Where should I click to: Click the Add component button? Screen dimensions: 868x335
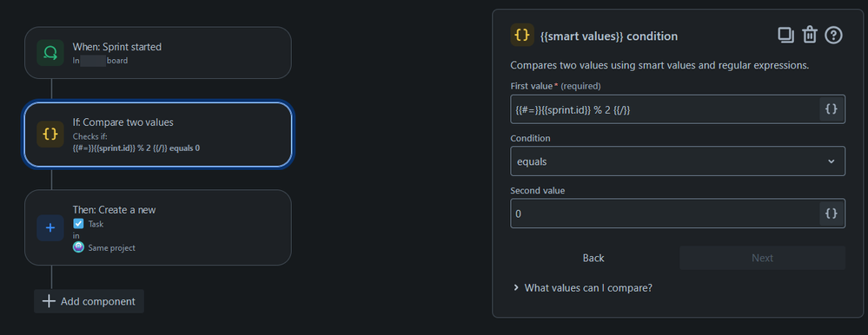pos(89,301)
